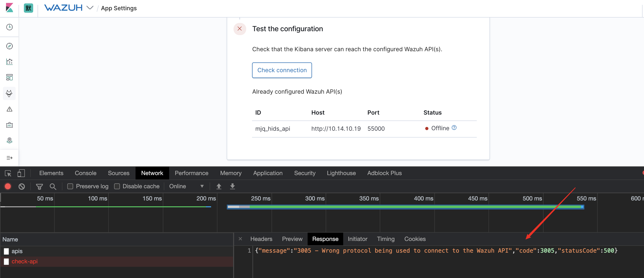Toggle the network filter funnel icon
The width and height of the screenshot is (644, 278).
point(39,186)
